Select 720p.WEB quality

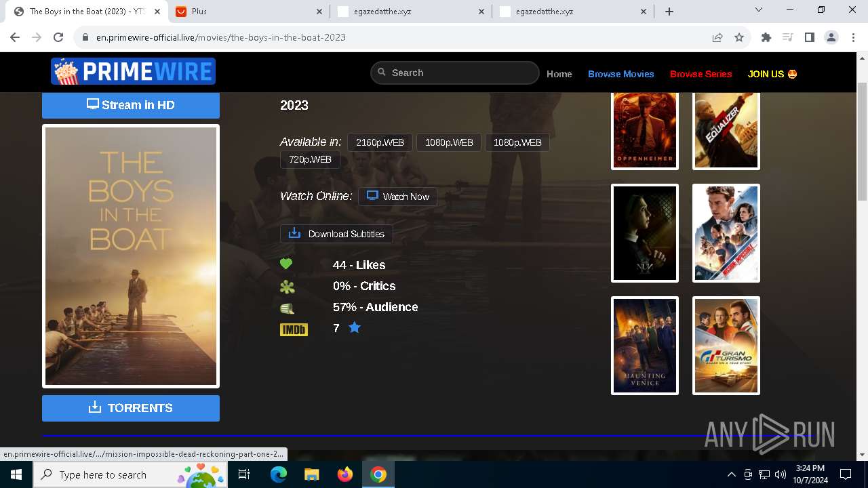(x=310, y=160)
